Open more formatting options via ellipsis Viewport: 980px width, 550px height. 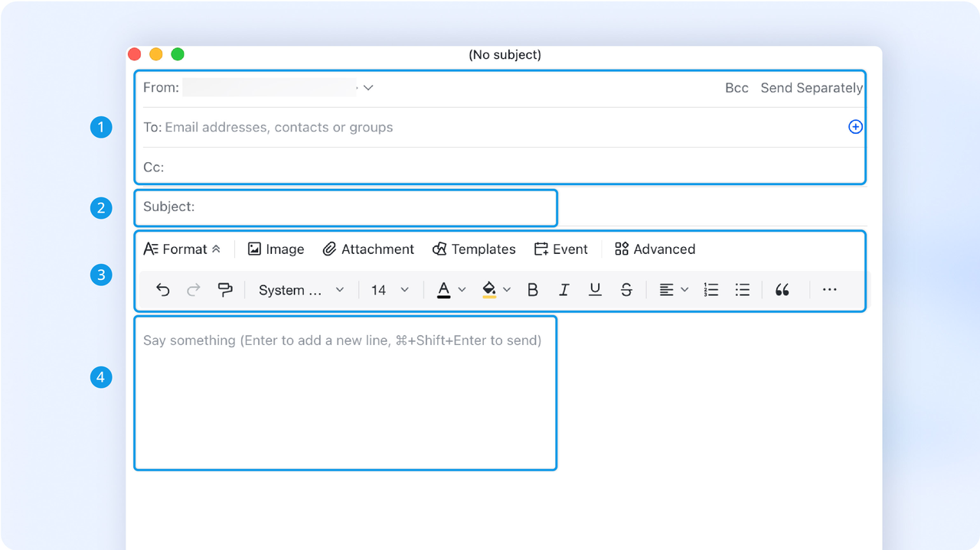click(x=829, y=289)
